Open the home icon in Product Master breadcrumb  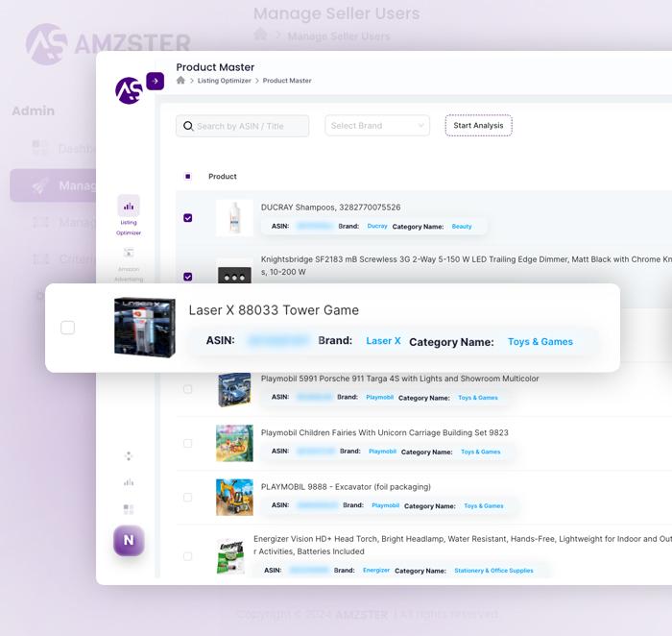tap(180, 80)
